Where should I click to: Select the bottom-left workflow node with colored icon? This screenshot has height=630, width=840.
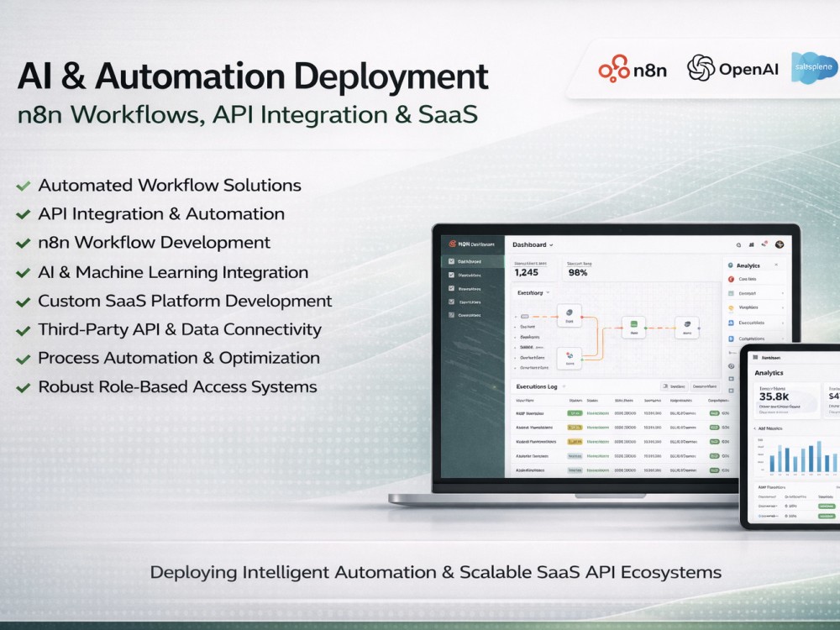[570, 359]
